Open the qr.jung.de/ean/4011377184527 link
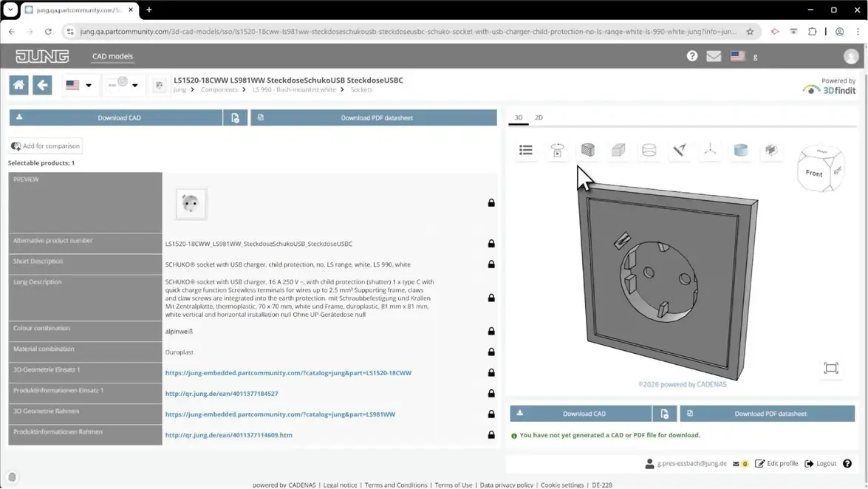This screenshot has height=489, width=868. (x=222, y=394)
